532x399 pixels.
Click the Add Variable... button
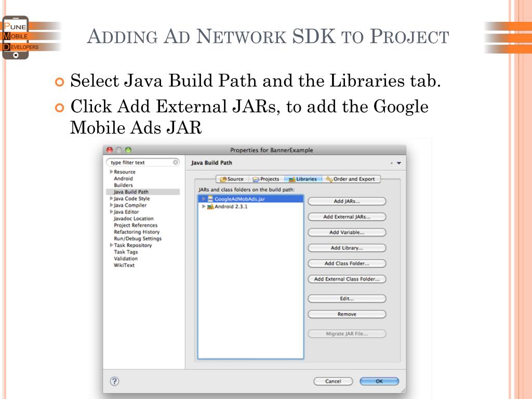click(x=347, y=232)
